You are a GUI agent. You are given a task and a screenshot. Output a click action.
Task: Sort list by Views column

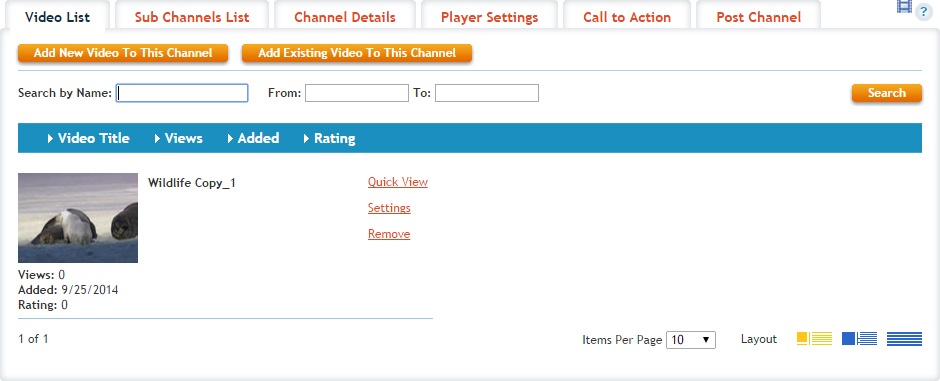click(x=179, y=138)
